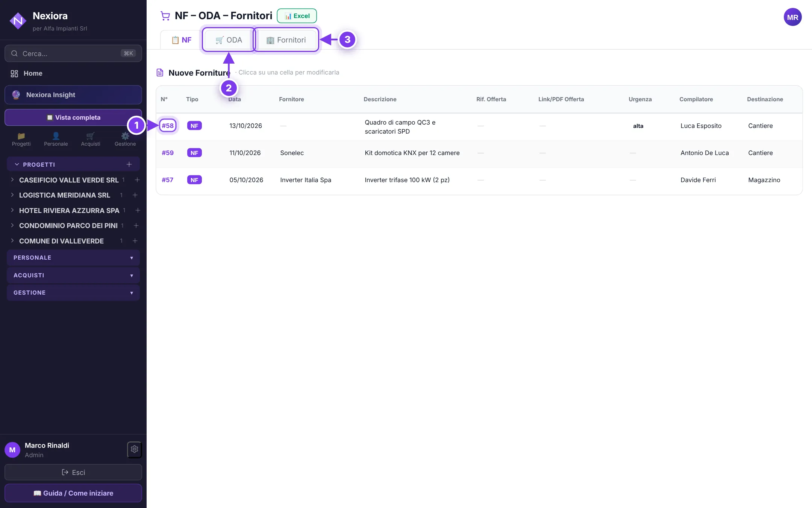Expand LOGISTICA MERIDIANA SRL project
Viewport: 812px width, 508px height.
tap(12, 195)
